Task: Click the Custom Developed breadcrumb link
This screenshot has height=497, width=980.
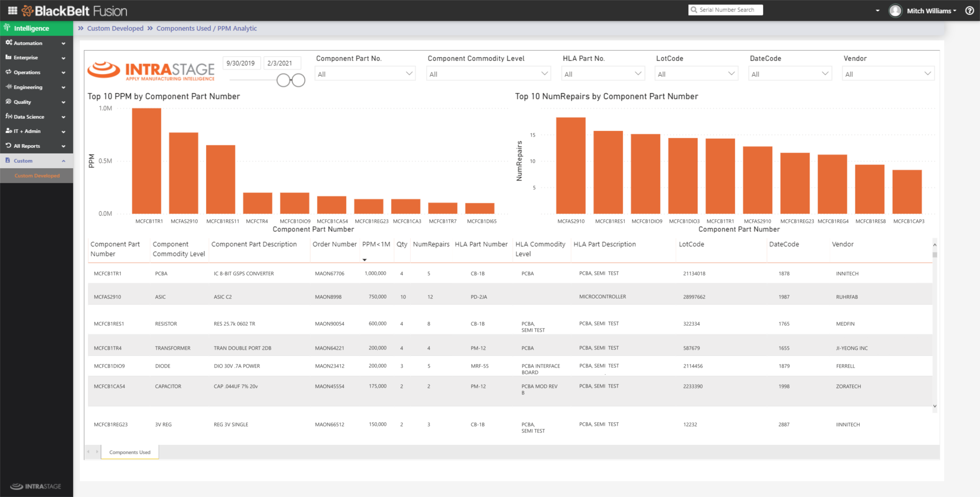Action: [x=115, y=28]
